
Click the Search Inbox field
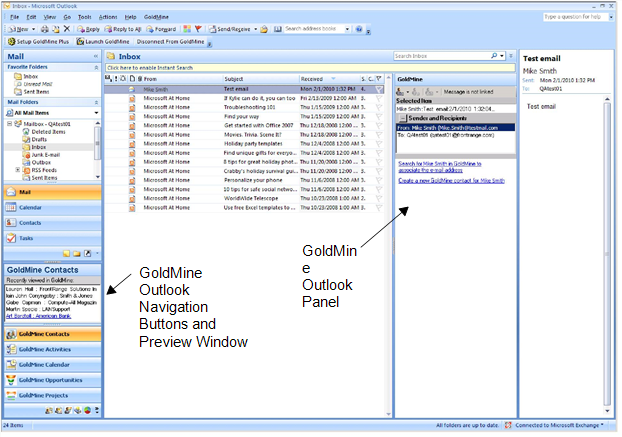440,57
